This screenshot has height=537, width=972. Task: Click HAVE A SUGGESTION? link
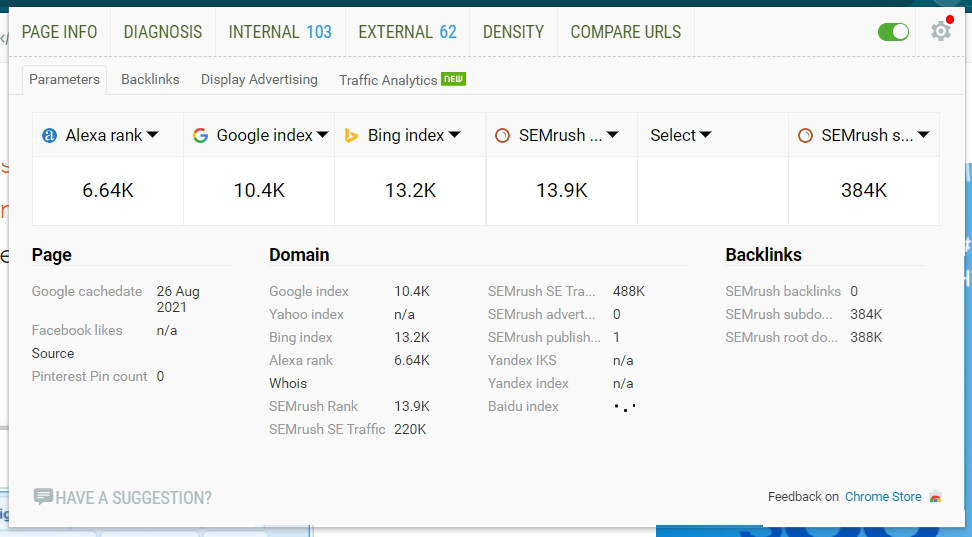click(133, 497)
